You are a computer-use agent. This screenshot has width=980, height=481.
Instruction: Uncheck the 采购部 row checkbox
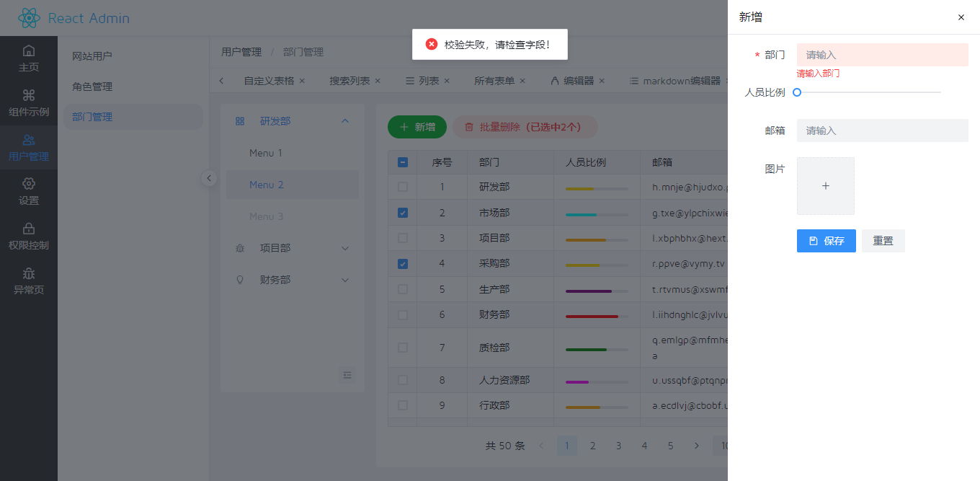click(402, 263)
